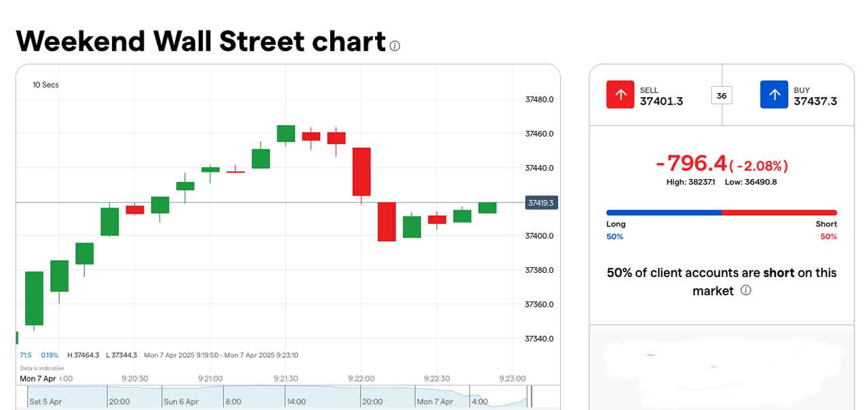The width and height of the screenshot is (868, 410).
Task: Click the info icon beside the chart title
Action: pos(395,46)
